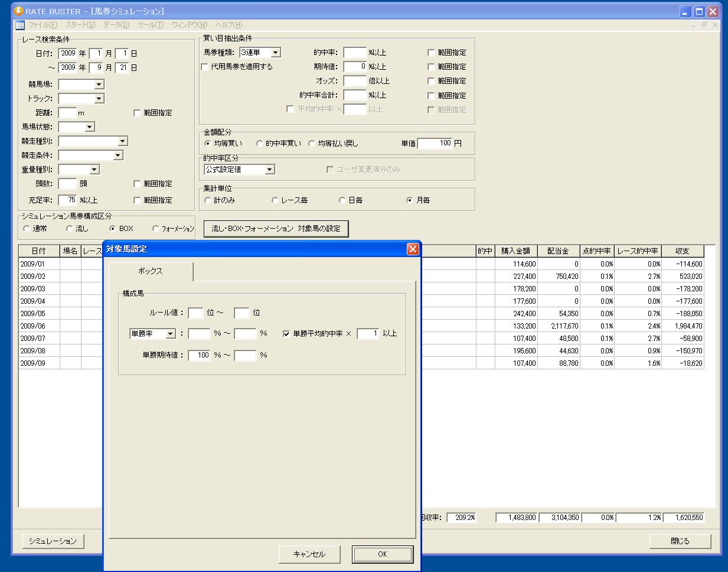Open the 単勝率 dropdown in dialog

[x=170, y=334]
